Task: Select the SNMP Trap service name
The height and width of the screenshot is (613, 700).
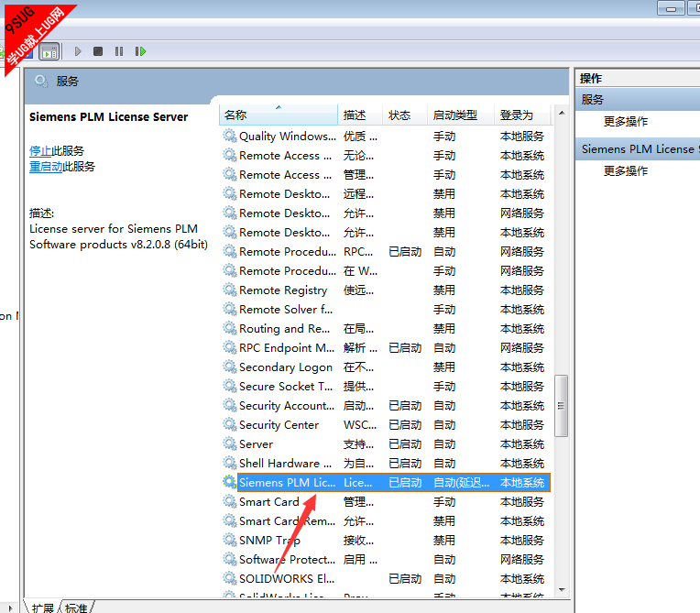Action: click(x=269, y=541)
